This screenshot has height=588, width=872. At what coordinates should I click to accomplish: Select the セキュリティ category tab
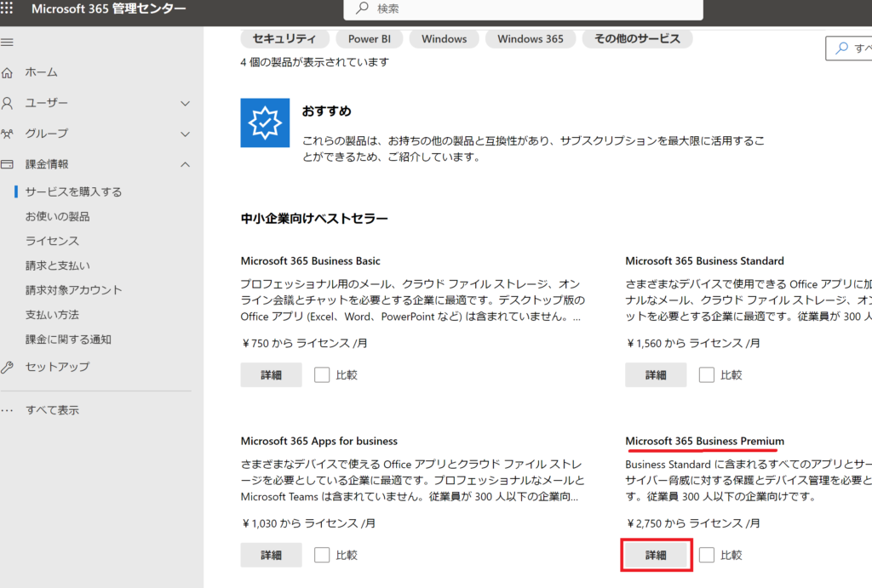[x=284, y=39]
